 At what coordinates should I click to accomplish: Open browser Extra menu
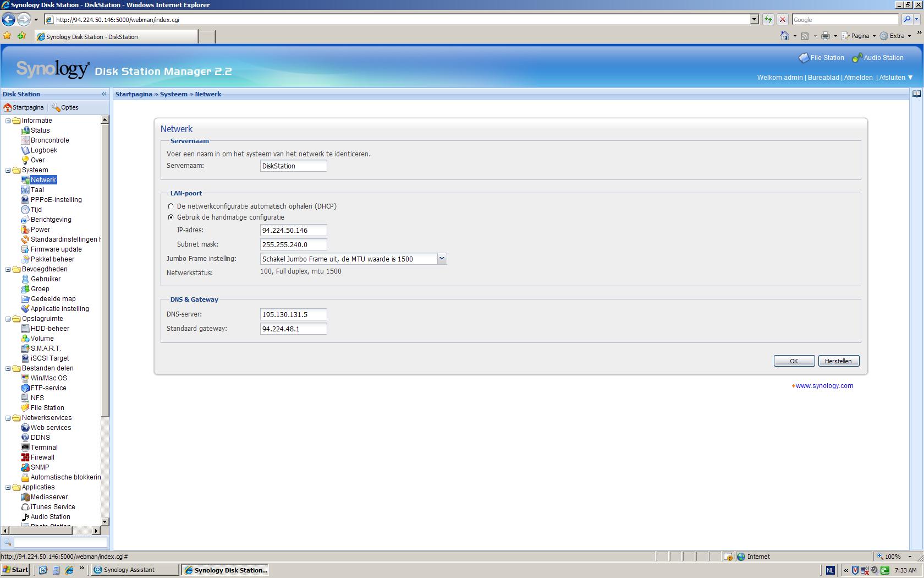[x=895, y=36]
